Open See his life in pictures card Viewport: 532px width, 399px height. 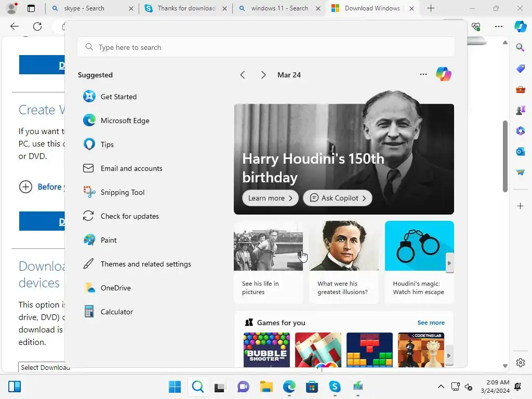[x=268, y=262]
